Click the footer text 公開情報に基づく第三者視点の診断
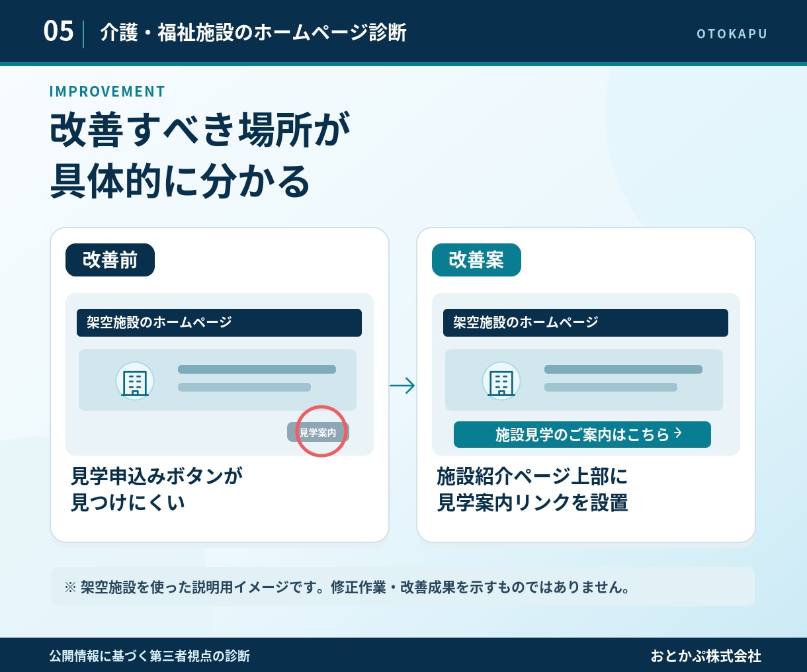The height and width of the screenshot is (672, 807). click(149, 656)
